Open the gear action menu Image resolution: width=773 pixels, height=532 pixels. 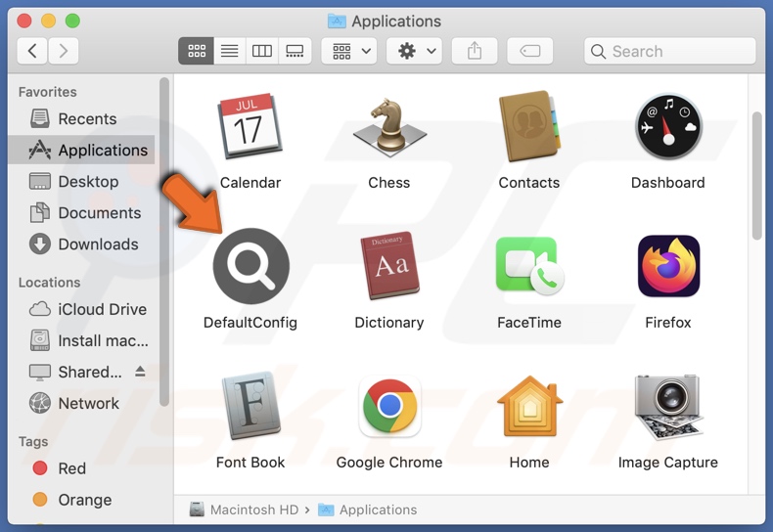pos(415,51)
